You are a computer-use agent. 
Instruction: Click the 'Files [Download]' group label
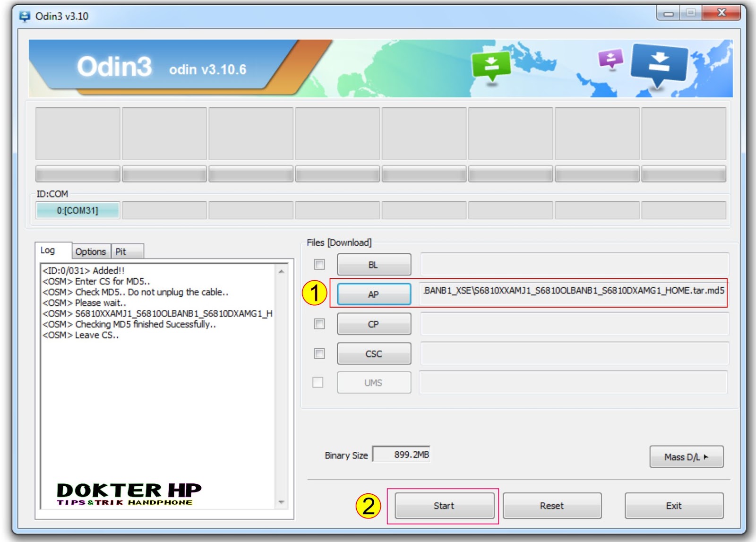[339, 242]
